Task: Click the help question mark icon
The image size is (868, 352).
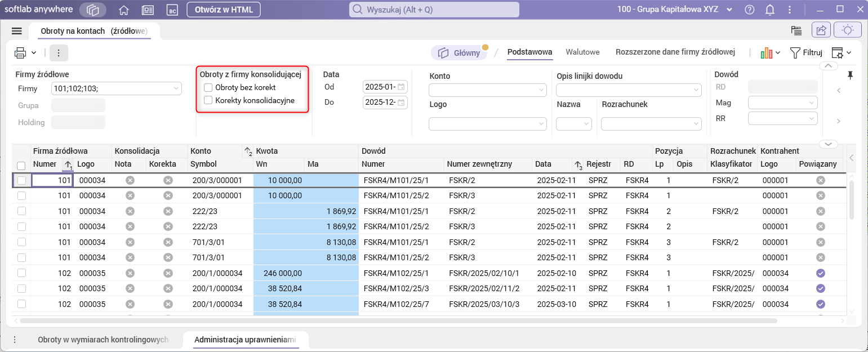Action: click(749, 10)
